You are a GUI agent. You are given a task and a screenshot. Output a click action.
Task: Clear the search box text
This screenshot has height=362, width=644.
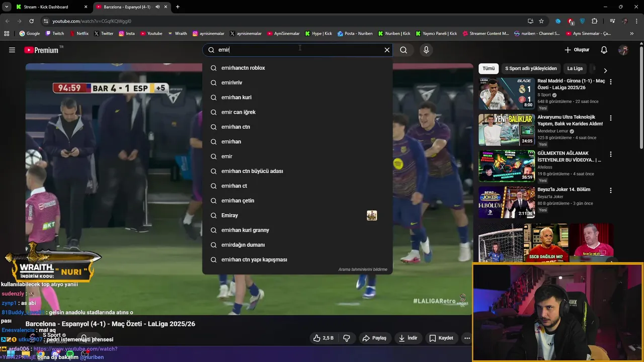coord(387,50)
